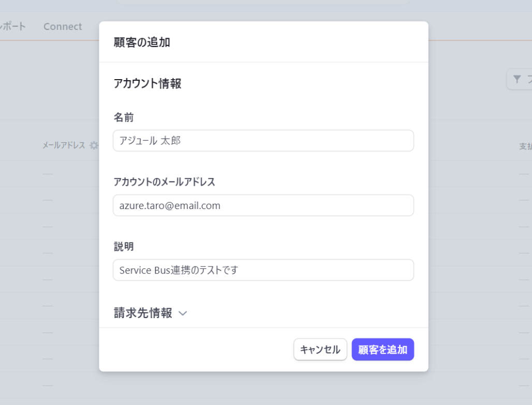Open column settings gear beside メールアドレス header

coord(93,145)
